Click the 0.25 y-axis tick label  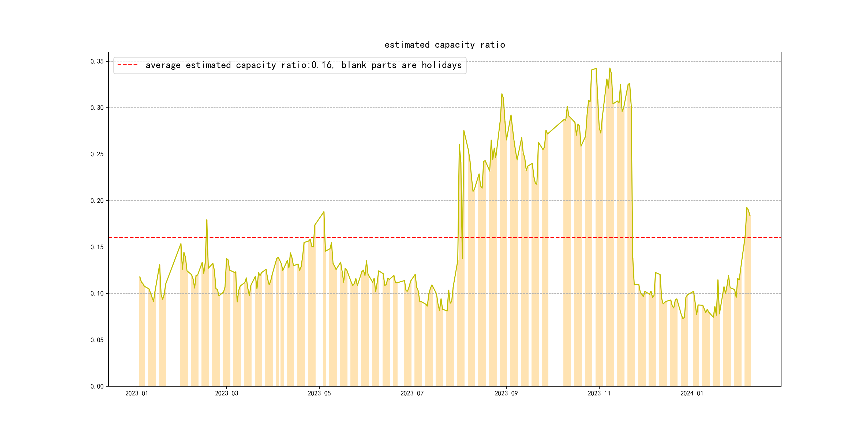point(97,154)
